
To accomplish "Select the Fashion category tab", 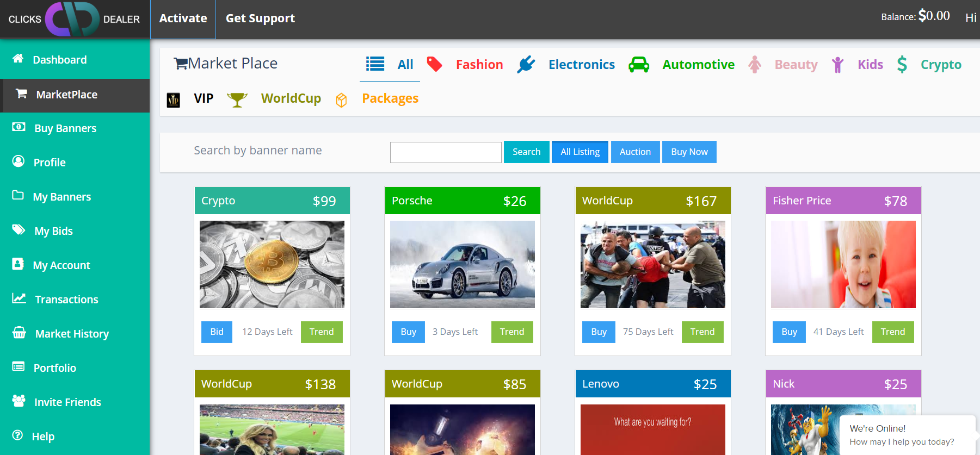I will pyautogui.click(x=479, y=65).
